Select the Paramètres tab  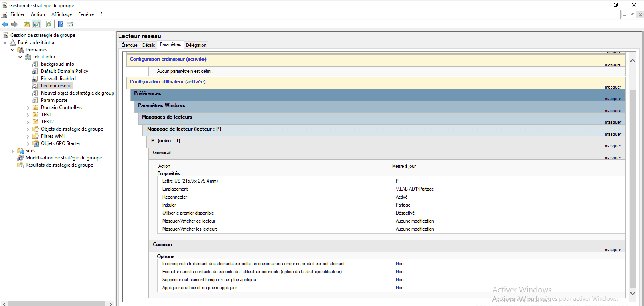170,44
